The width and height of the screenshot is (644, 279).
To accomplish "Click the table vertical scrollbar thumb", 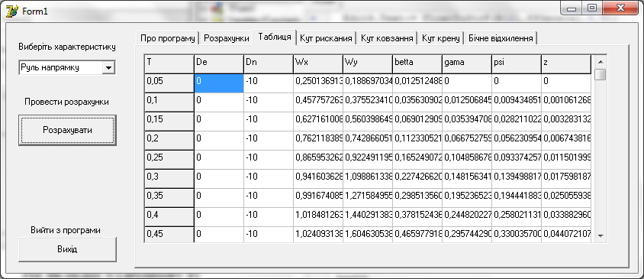I will coord(600,74).
